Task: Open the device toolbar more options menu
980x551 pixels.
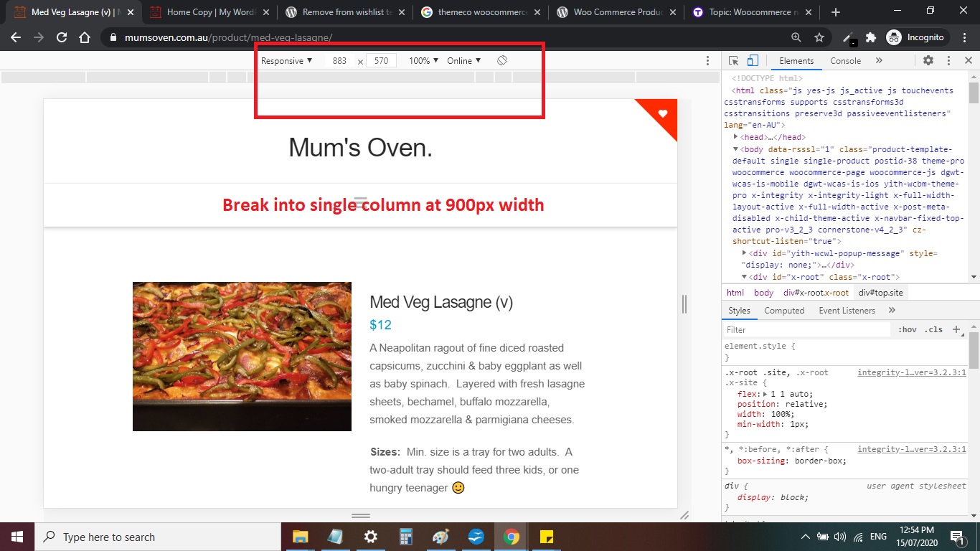Action: click(707, 61)
